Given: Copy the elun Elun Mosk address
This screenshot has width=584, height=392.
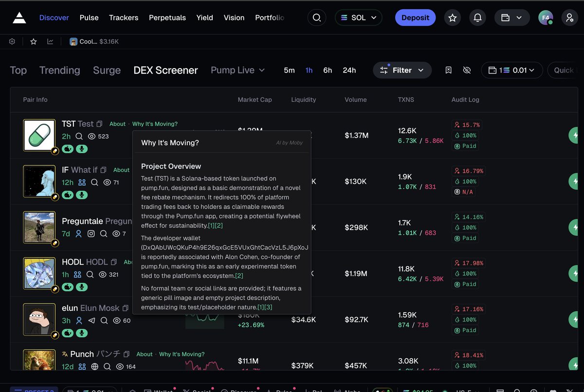Looking at the screenshot, I should [x=126, y=308].
